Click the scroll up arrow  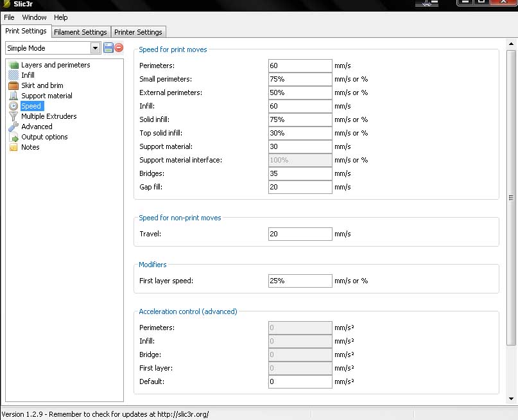coord(511,44)
